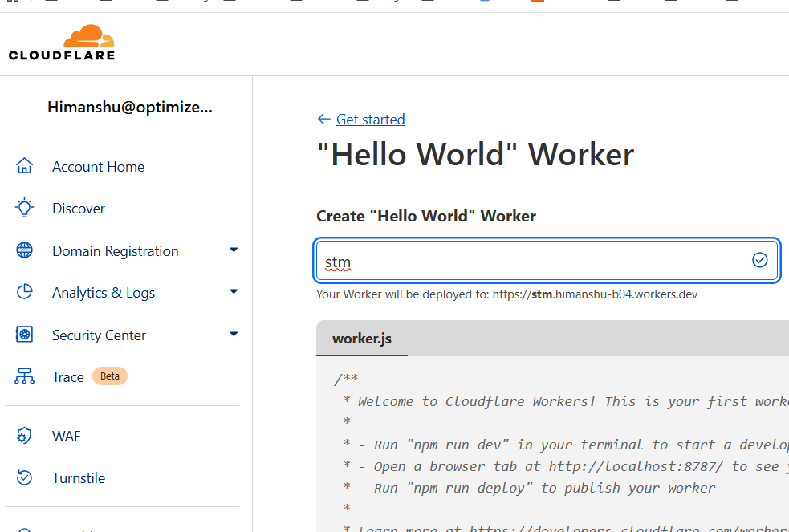This screenshot has width=789, height=532.
Task: Select the worker.js tab
Action: [x=362, y=339]
